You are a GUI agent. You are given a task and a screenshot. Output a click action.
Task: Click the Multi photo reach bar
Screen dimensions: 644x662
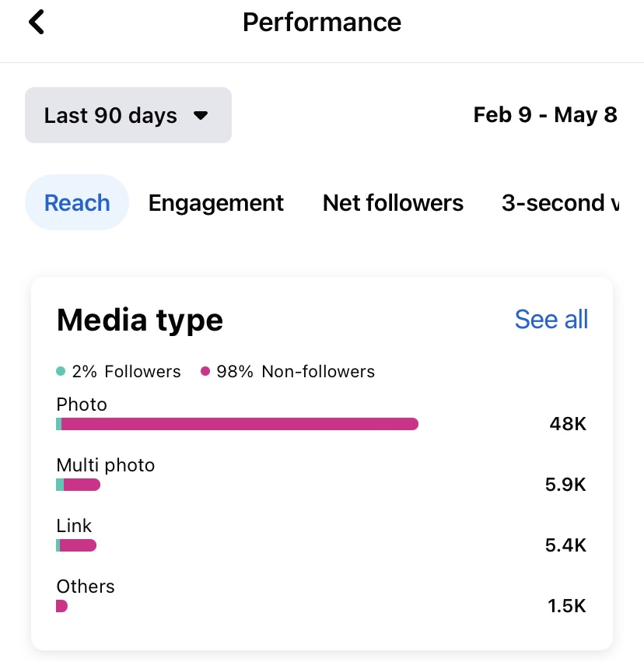[x=79, y=485]
